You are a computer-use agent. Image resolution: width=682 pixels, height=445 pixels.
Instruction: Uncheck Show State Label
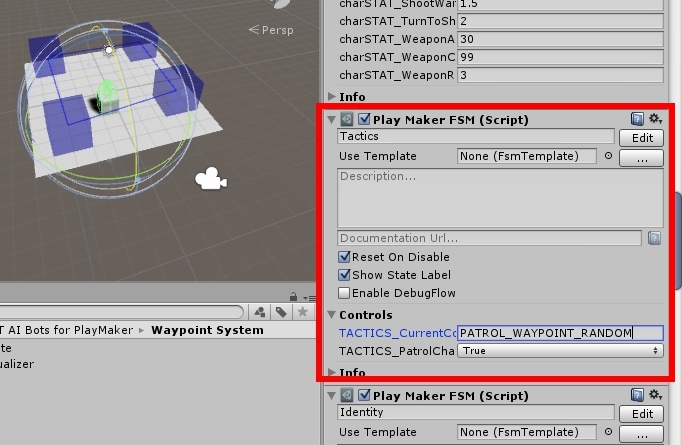coord(344,275)
